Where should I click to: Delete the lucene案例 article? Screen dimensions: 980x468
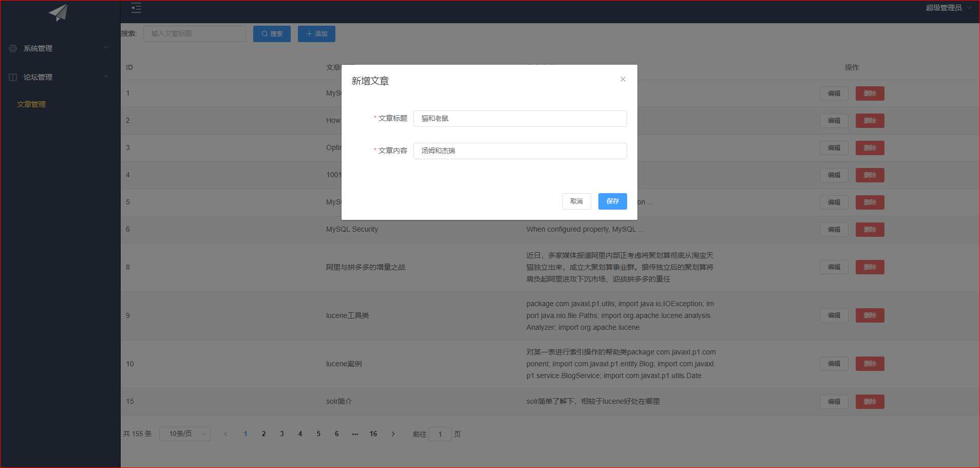coord(870,364)
